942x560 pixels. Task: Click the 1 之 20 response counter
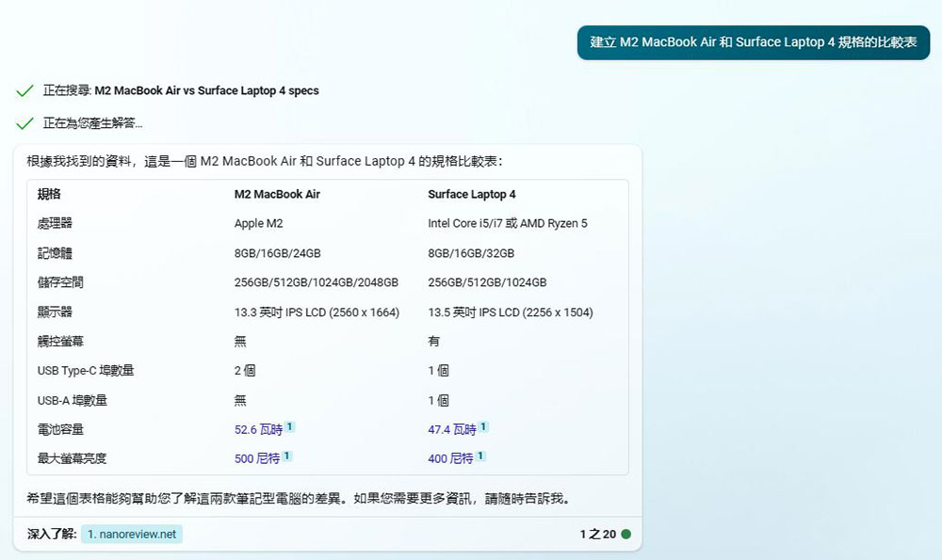(598, 535)
